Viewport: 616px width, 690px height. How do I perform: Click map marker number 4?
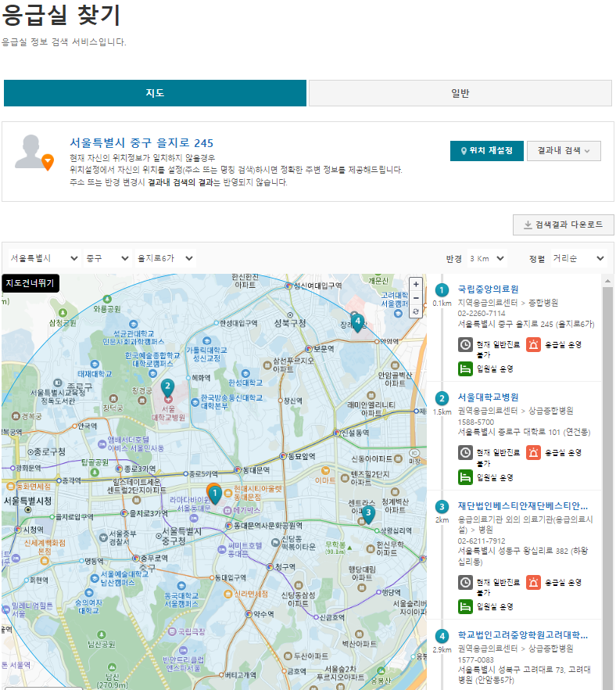[x=357, y=322]
